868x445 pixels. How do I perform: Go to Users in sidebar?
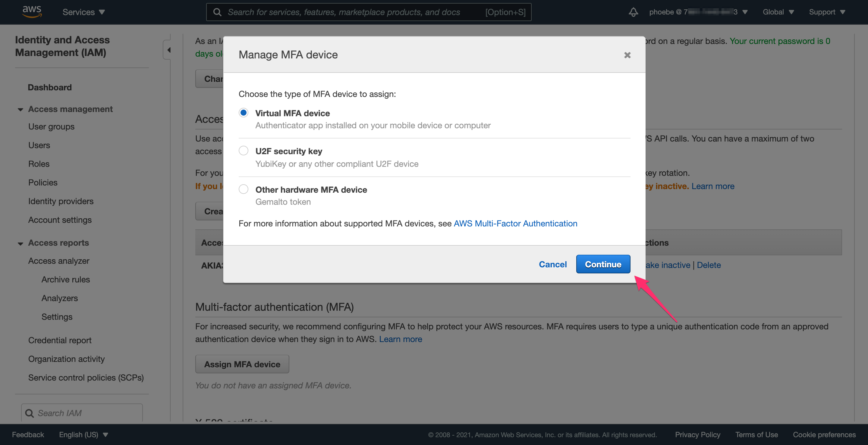tap(39, 145)
